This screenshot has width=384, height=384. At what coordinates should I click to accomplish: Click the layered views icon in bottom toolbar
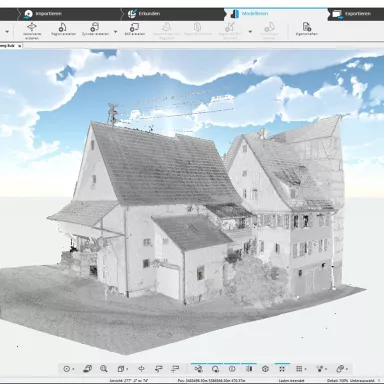pos(88,369)
